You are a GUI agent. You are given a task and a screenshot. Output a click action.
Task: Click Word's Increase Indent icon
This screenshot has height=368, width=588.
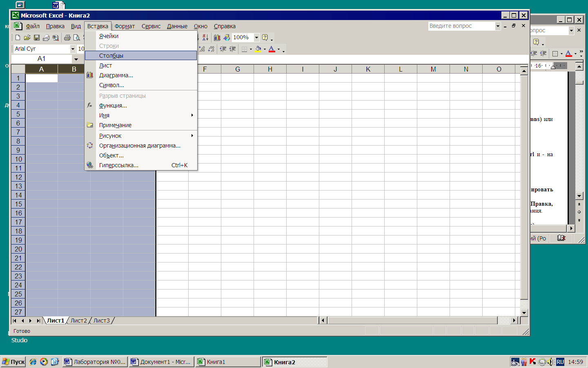pyautogui.click(x=543, y=54)
